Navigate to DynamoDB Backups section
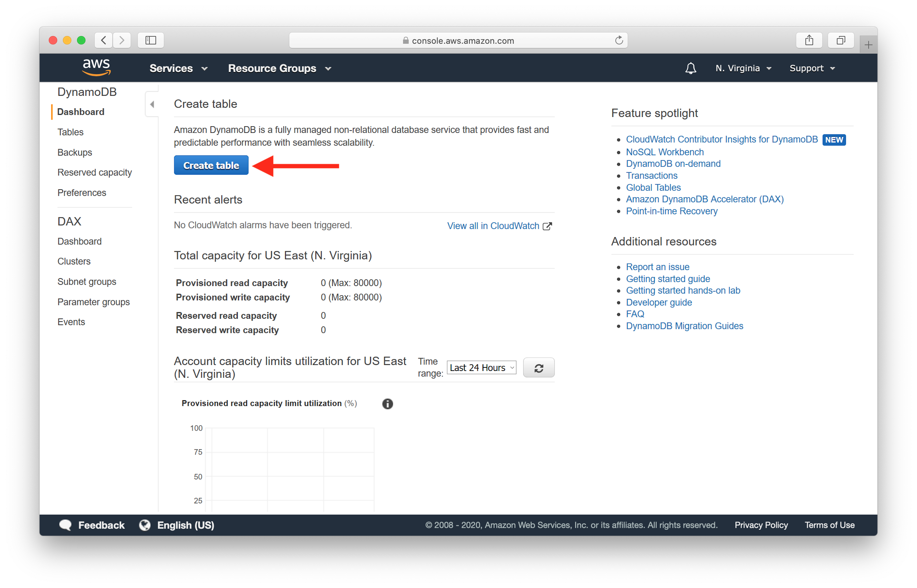 [76, 152]
